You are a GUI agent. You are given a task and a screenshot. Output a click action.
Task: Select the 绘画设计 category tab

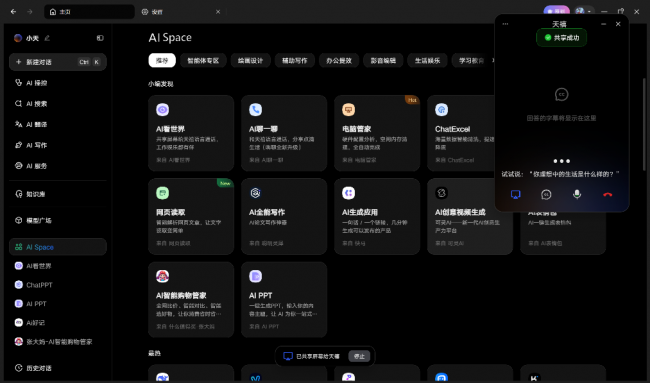pos(250,61)
